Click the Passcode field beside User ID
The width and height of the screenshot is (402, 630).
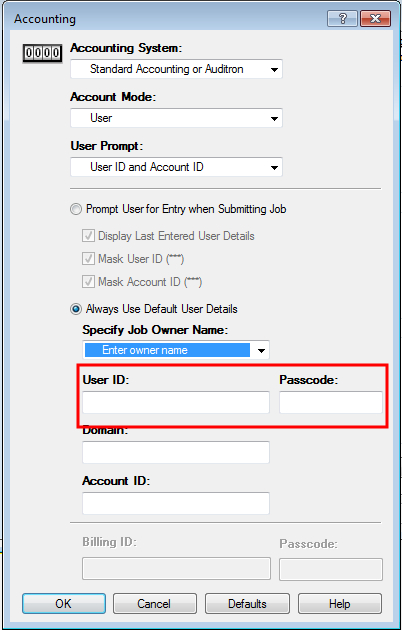331,403
